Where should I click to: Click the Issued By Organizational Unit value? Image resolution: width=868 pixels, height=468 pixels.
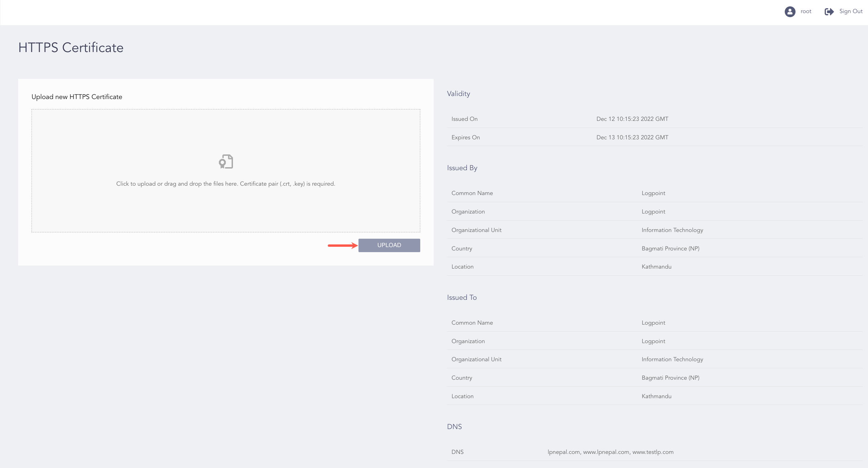click(672, 230)
